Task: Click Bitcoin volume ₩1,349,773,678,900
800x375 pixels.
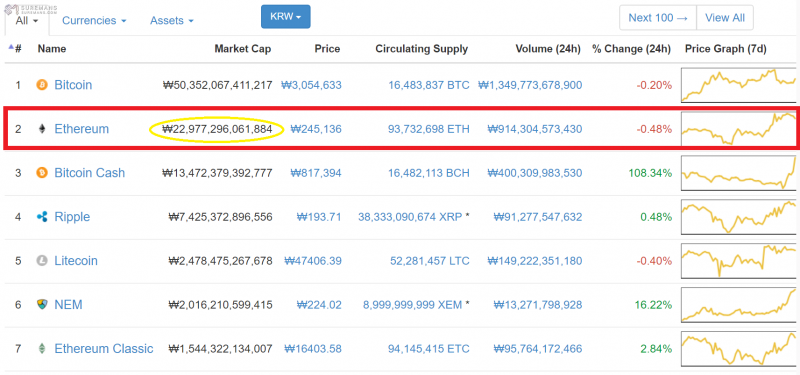Action: [x=530, y=85]
